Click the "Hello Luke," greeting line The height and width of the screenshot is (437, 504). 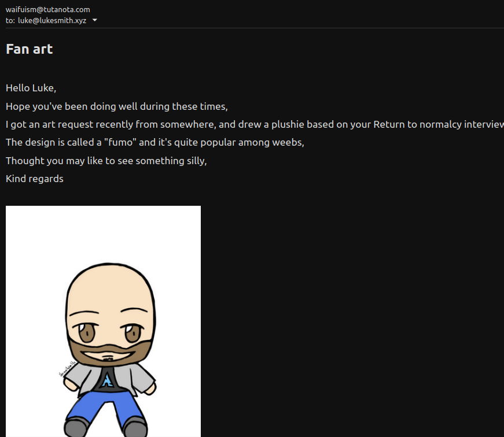(31, 88)
